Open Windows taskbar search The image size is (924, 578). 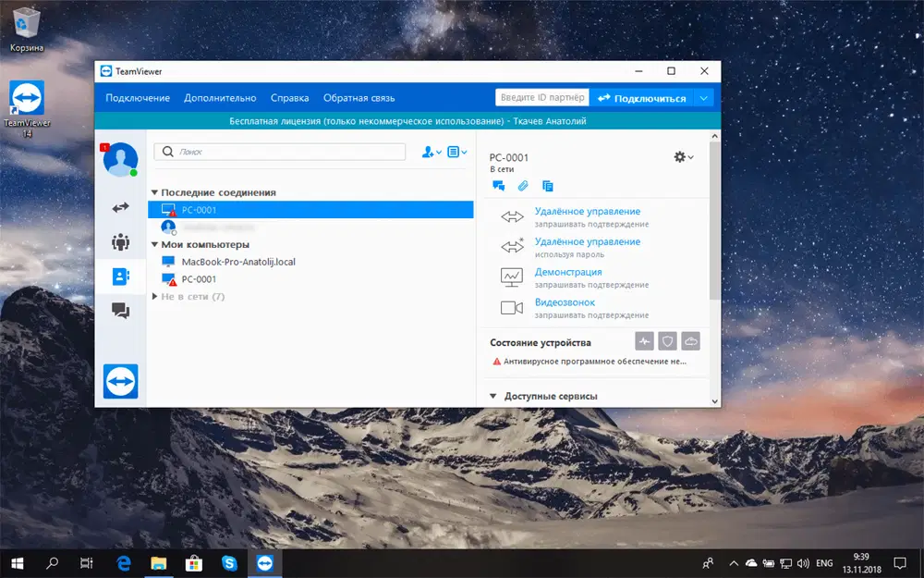pyautogui.click(x=52, y=563)
